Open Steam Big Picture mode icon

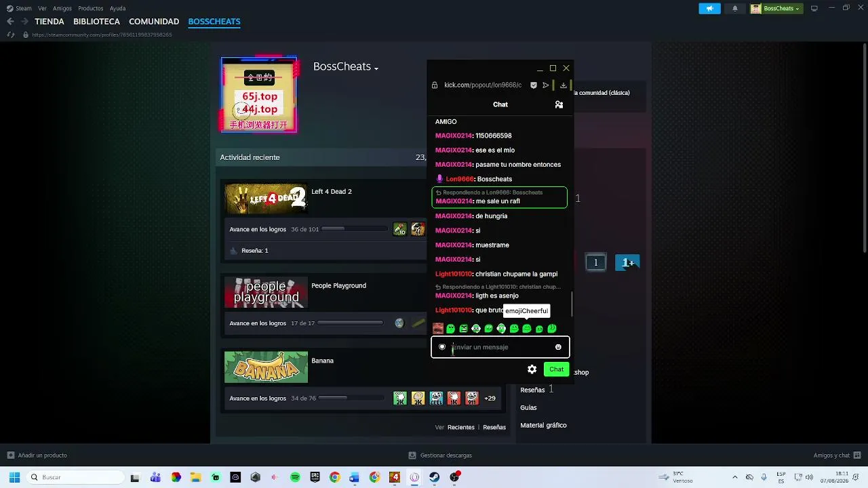coord(814,8)
